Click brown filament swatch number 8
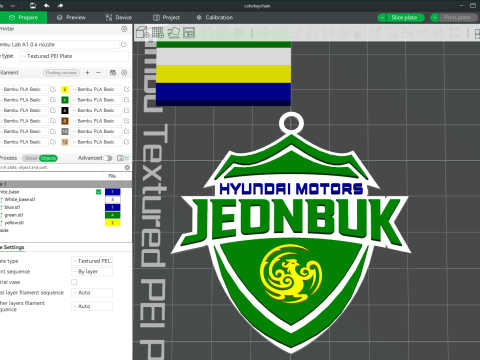Viewport: 480px width, 360px height. point(65,121)
